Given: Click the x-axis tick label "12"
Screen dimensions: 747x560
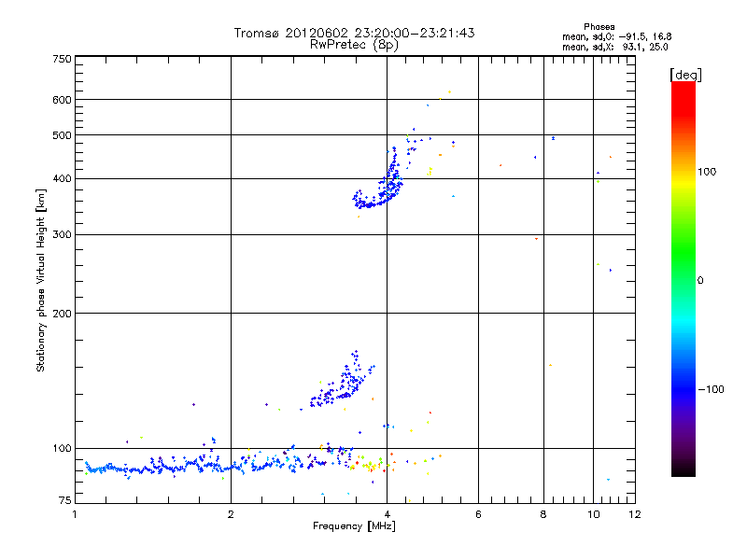Looking at the screenshot, I should click(635, 514).
